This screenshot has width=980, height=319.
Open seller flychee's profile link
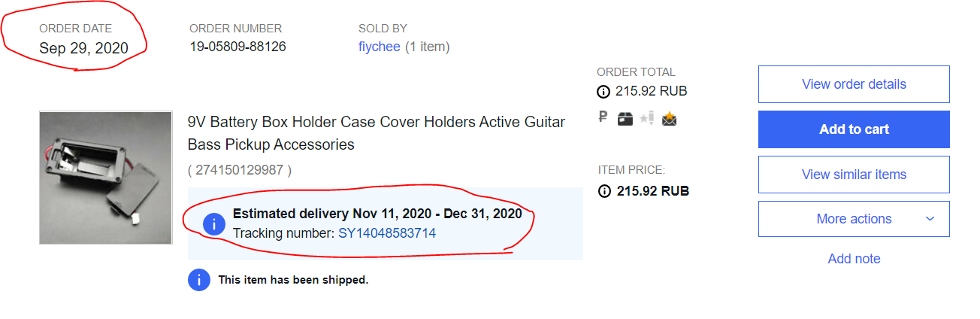click(379, 47)
